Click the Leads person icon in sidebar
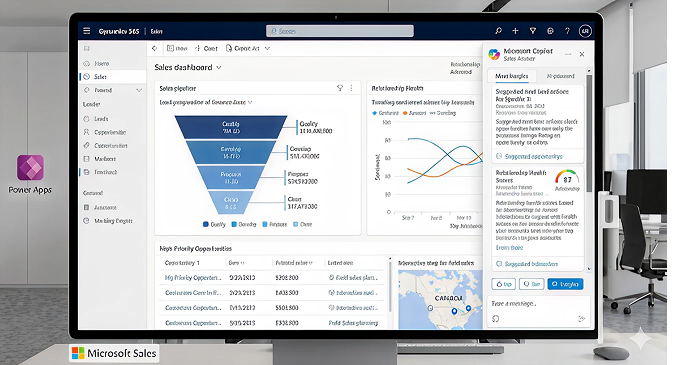 pyautogui.click(x=87, y=119)
